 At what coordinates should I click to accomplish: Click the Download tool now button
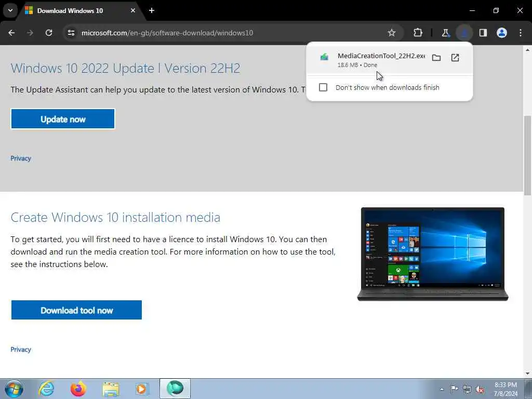[x=77, y=310]
